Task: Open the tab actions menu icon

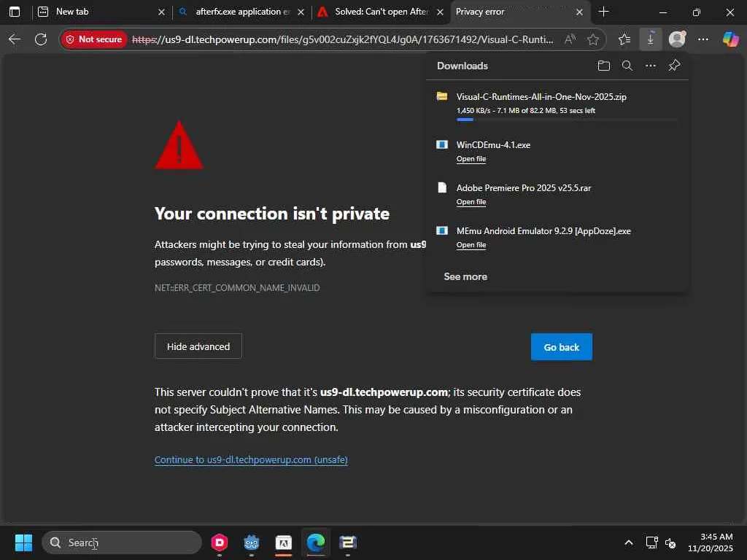Action: coord(15,12)
